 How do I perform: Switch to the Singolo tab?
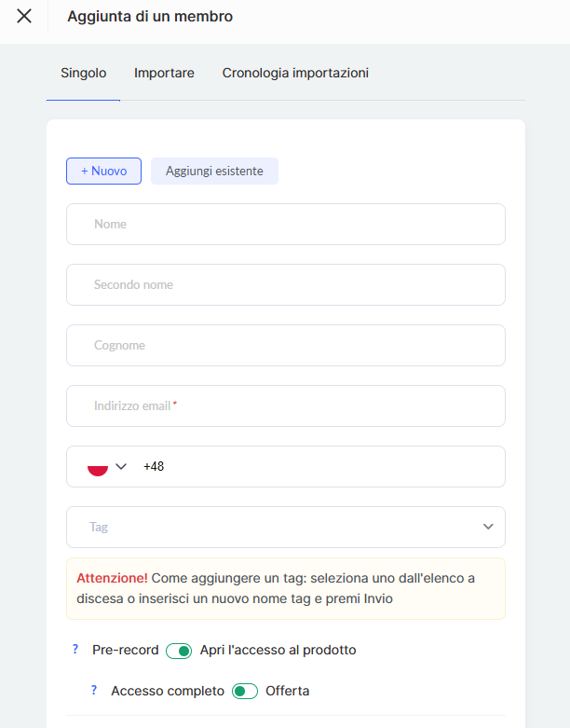83,73
